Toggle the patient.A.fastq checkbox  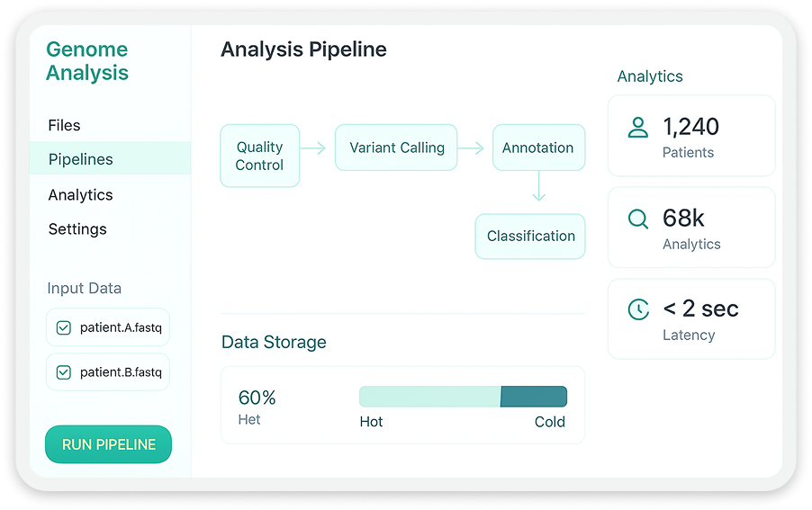[x=64, y=328]
